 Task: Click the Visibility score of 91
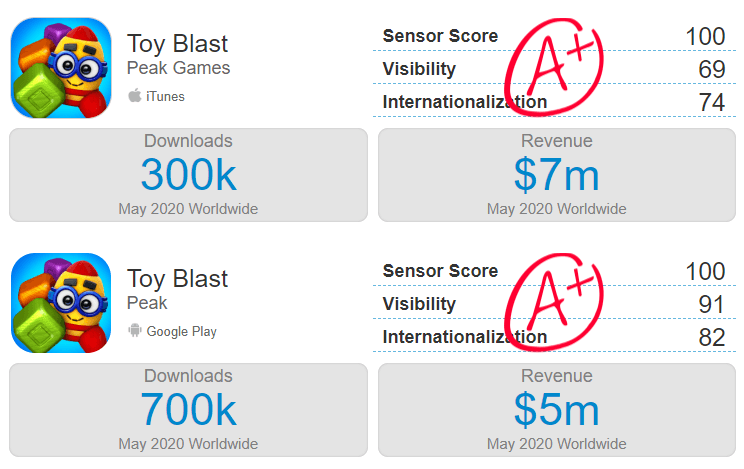[x=712, y=304]
